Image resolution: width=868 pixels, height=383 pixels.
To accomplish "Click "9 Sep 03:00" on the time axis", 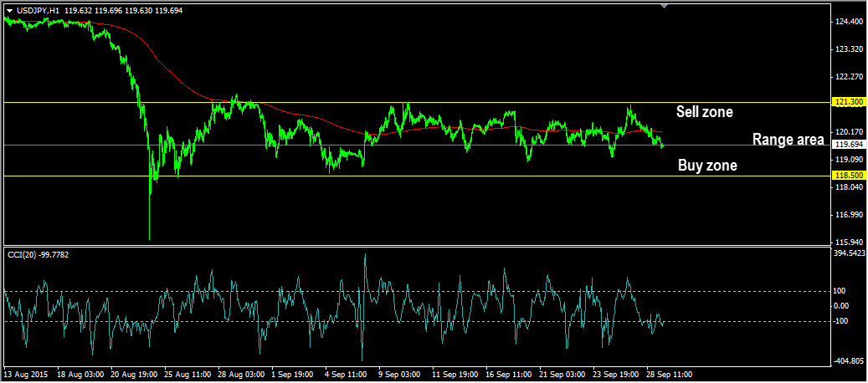I will [x=398, y=375].
